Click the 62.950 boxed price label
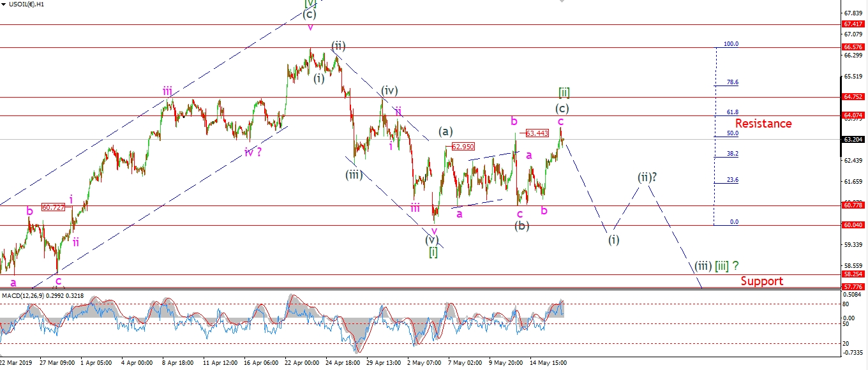The width and height of the screenshot is (868, 370). [463, 147]
